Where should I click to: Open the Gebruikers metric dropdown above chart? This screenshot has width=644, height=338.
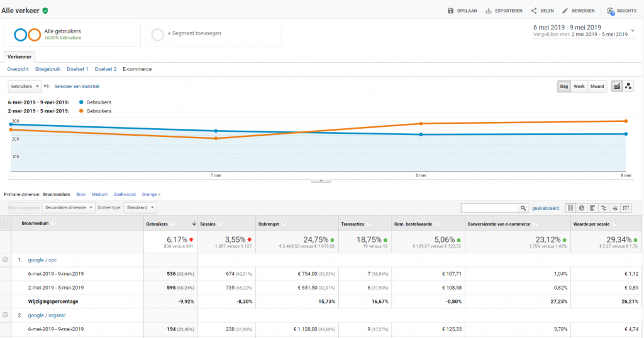tap(25, 86)
